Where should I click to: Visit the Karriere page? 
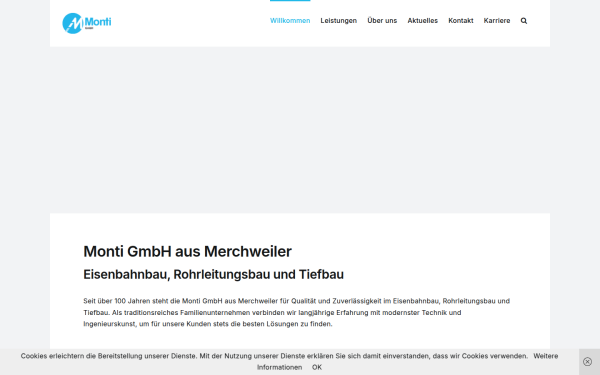(497, 21)
